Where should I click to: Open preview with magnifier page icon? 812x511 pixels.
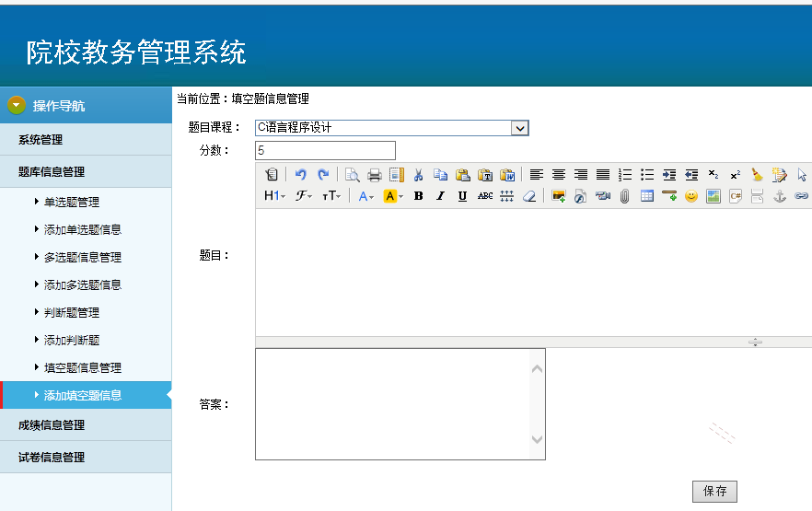point(352,174)
